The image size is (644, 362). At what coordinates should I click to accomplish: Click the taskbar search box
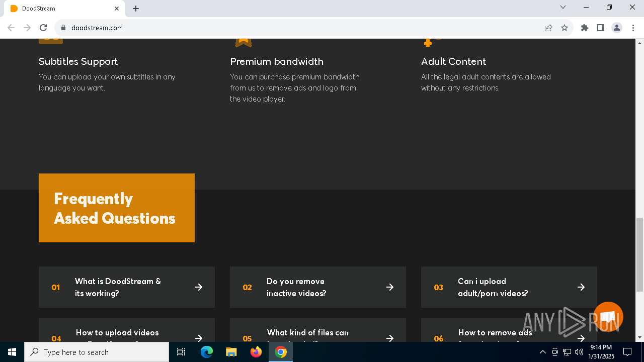pyautogui.click(x=97, y=352)
